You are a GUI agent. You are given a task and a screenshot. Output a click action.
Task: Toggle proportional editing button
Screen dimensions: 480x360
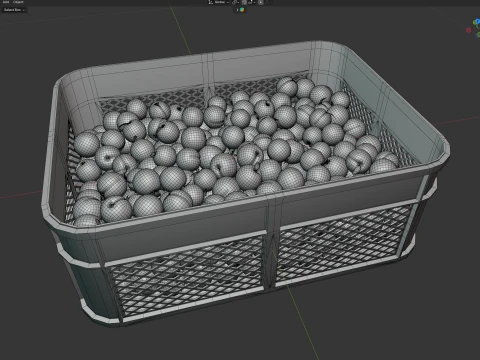click(x=260, y=2)
